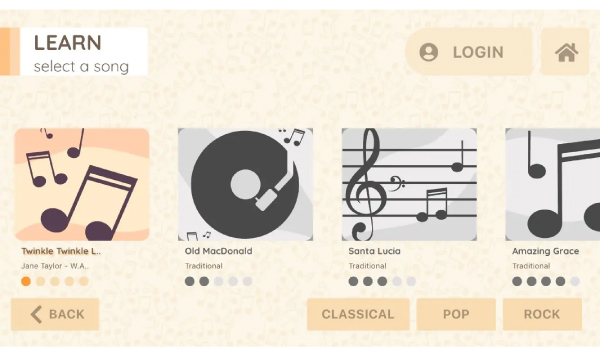600x360 pixels.
Task: Open the Twinkle Twinkle song artwork
Action: coord(82,184)
